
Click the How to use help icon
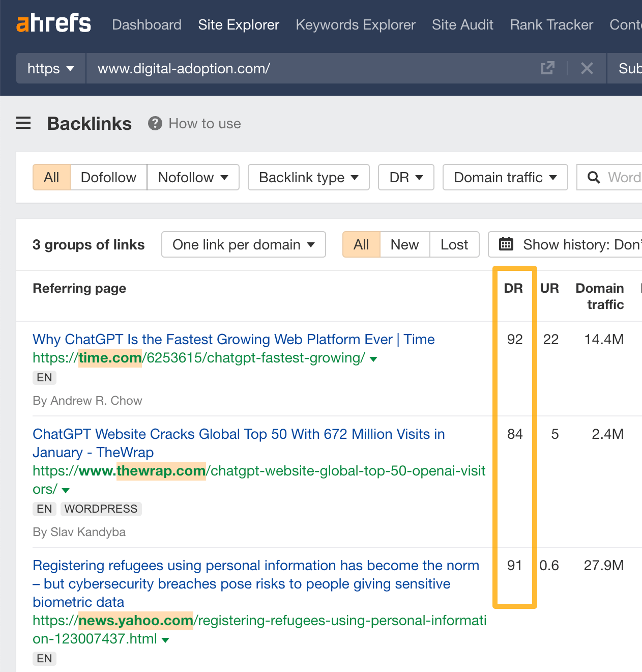[154, 123]
